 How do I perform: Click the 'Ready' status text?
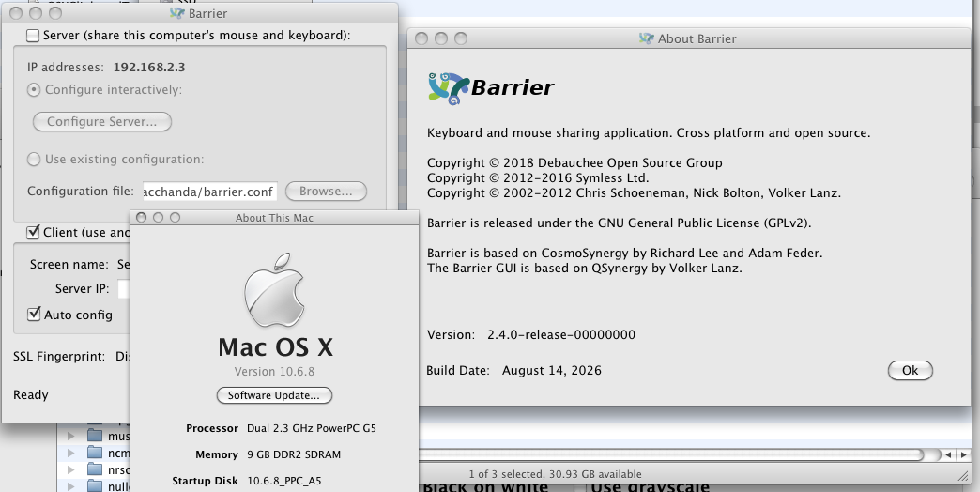[31, 395]
